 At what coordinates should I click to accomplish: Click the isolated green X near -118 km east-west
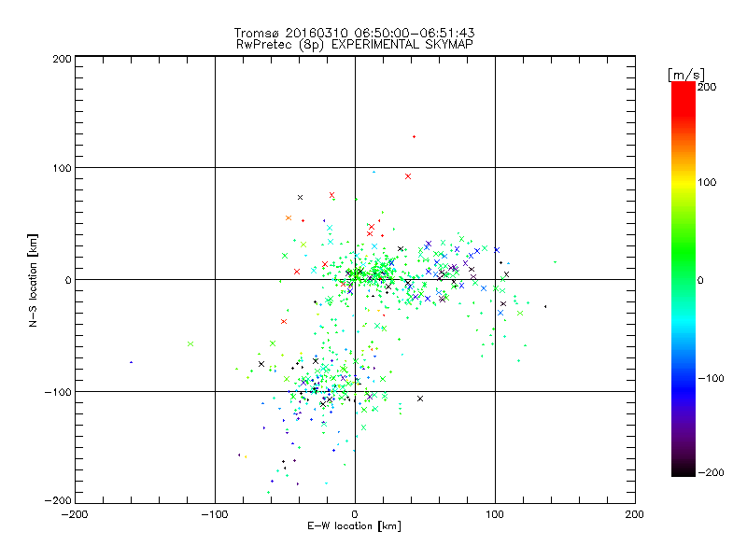(x=190, y=343)
